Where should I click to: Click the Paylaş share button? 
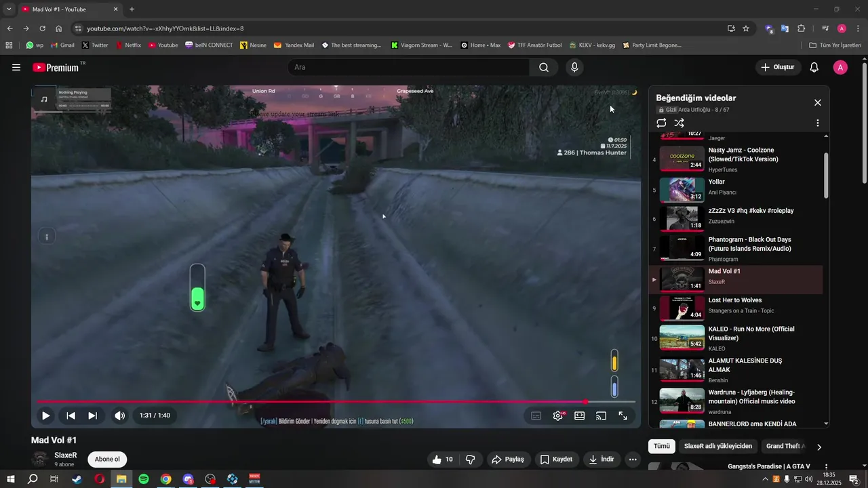(x=507, y=460)
